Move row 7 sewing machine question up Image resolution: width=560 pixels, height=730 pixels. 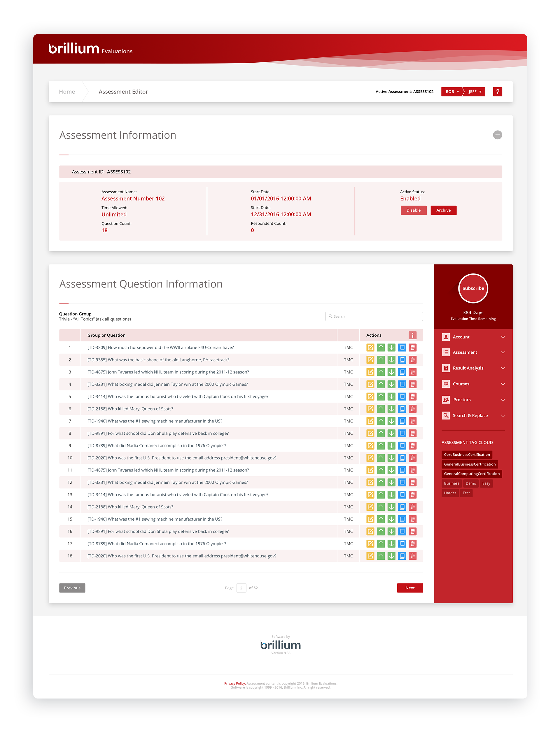pyautogui.click(x=381, y=421)
